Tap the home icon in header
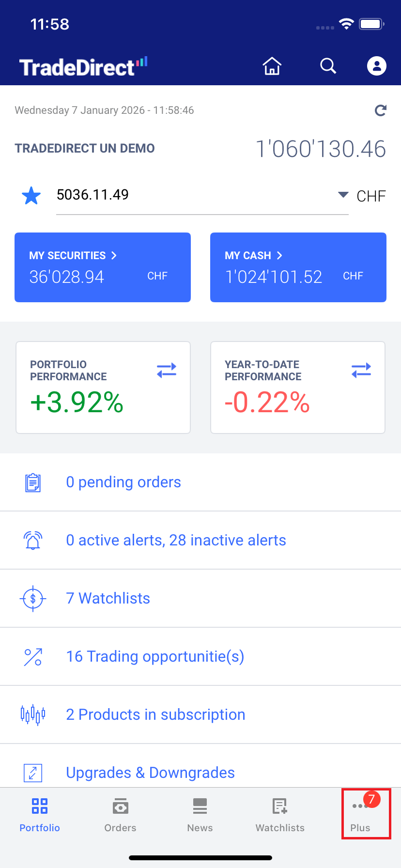The image size is (401, 868). (x=272, y=66)
